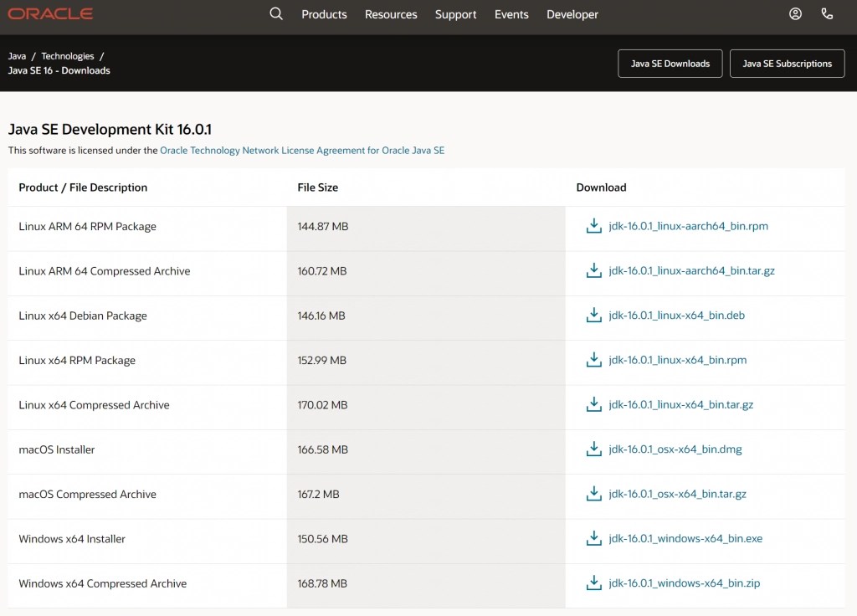Download jdk-16.0.1_osx-x64_bin.dmg

[675, 449]
